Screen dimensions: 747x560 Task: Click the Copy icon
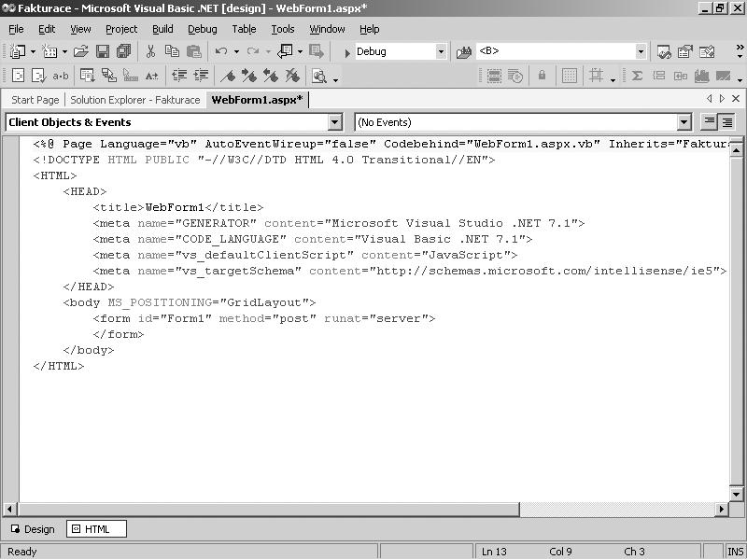point(172,51)
